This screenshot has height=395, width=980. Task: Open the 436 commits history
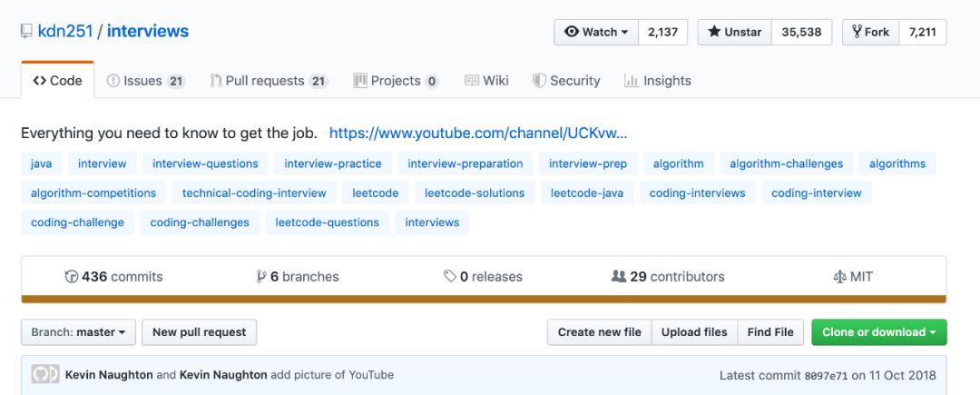click(x=113, y=276)
